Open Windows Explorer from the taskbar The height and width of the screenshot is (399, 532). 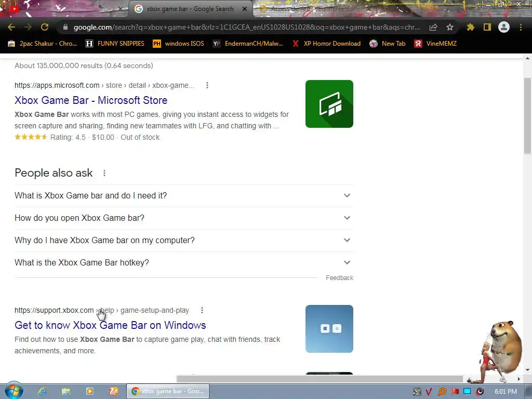66,391
